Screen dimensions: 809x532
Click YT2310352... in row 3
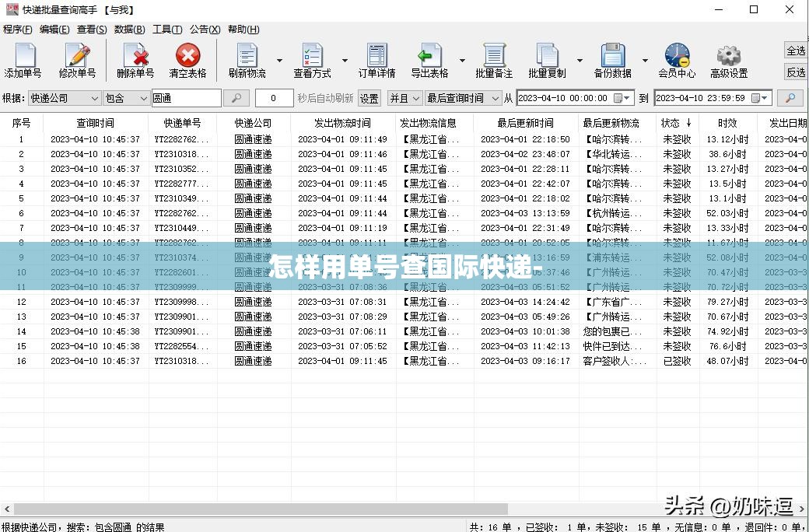(181, 169)
